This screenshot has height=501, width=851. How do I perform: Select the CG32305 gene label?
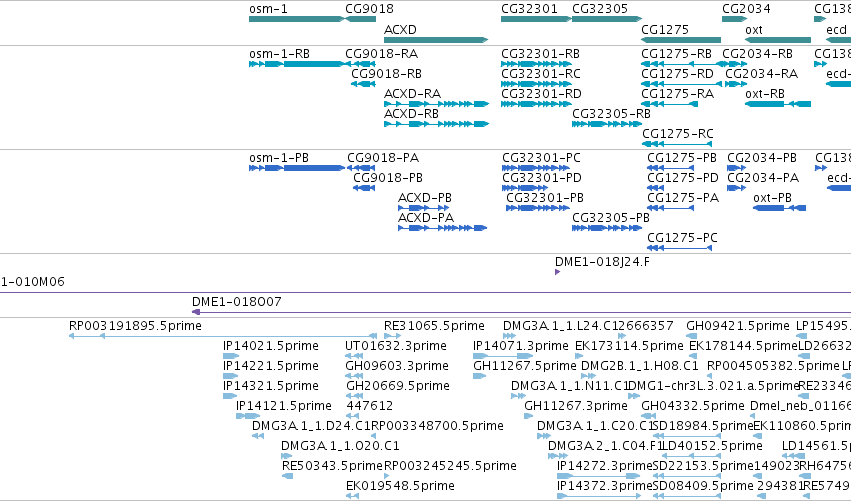pyautogui.click(x=600, y=9)
